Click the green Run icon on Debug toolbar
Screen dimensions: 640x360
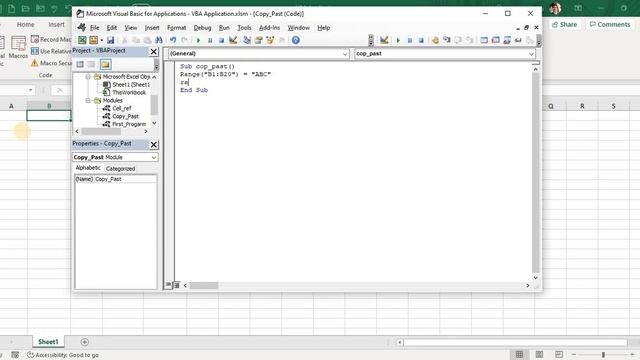tap(398, 40)
